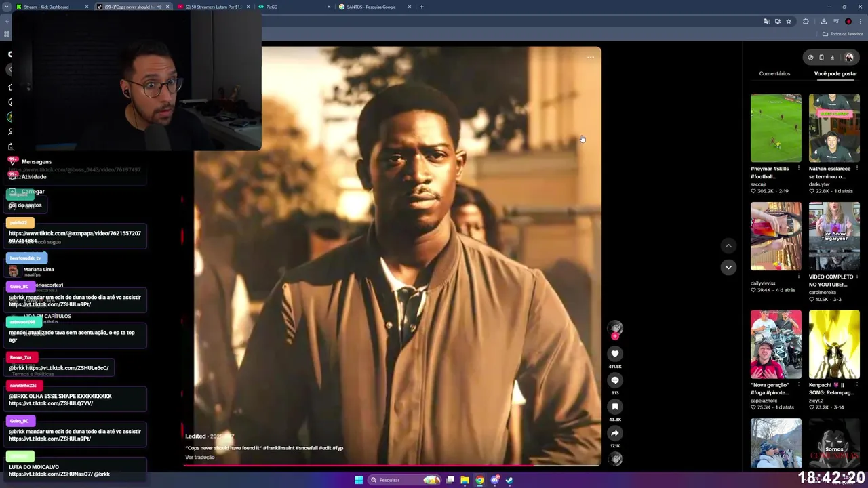Open the Chrome extensions puzzle icon
The height and width of the screenshot is (488, 868).
[x=806, y=22]
